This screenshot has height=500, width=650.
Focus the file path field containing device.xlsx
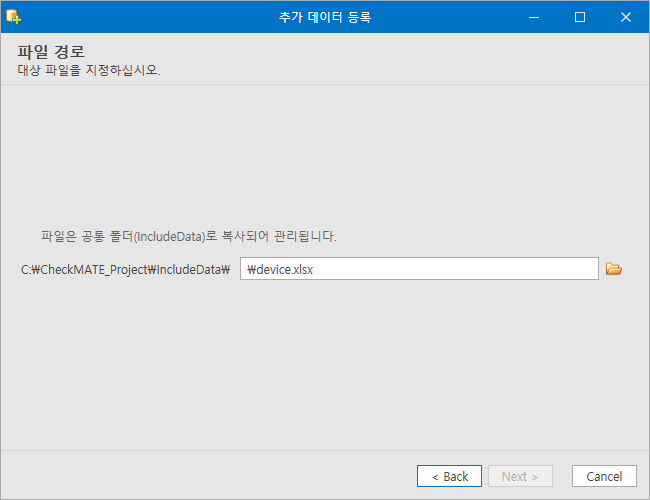419,269
